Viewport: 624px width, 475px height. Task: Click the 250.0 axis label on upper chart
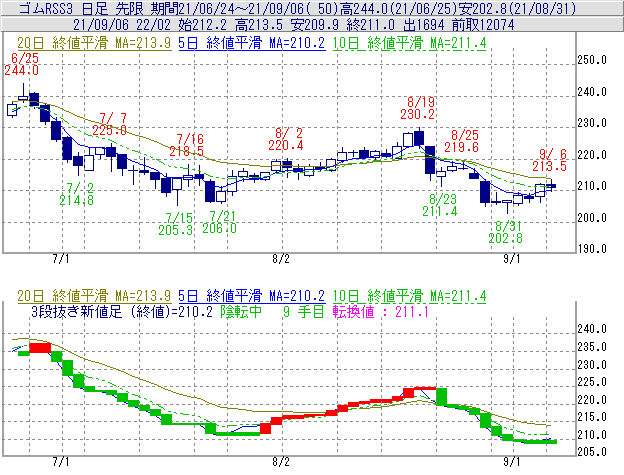[592, 60]
